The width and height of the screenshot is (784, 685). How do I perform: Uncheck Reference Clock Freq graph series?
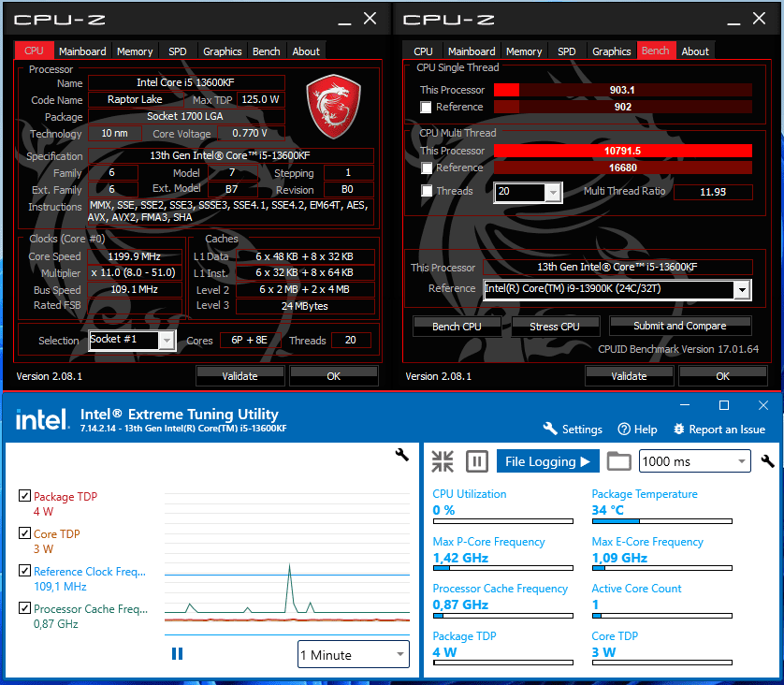(24, 571)
